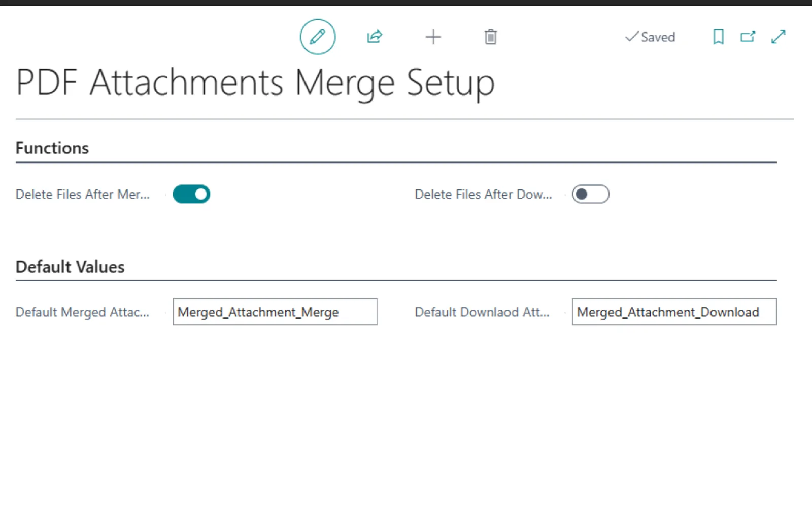Delete record using trash icon

[490, 37]
